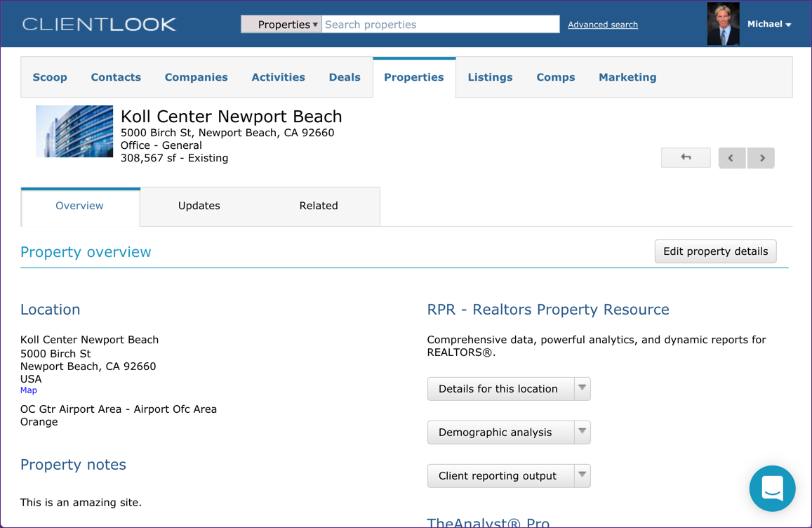This screenshot has height=528, width=812.
Task: Open the Details for this location dropdown
Action: tap(582, 388)
